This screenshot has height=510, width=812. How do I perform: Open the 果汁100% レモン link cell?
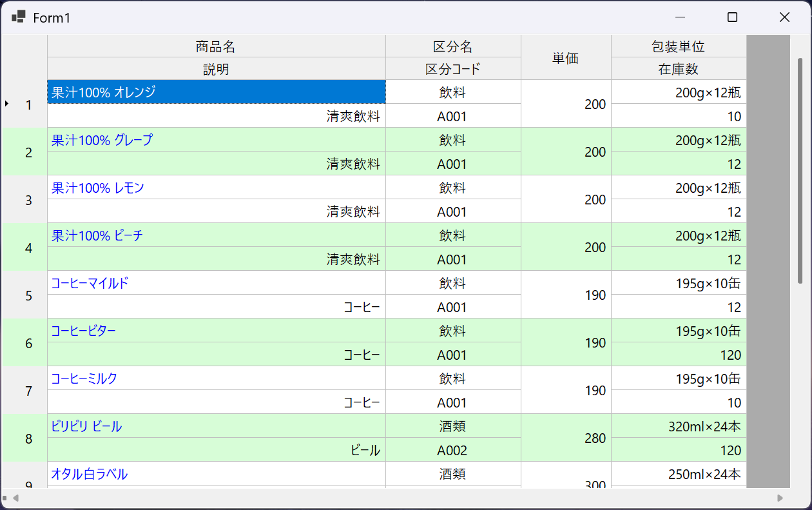click(217, 187)
